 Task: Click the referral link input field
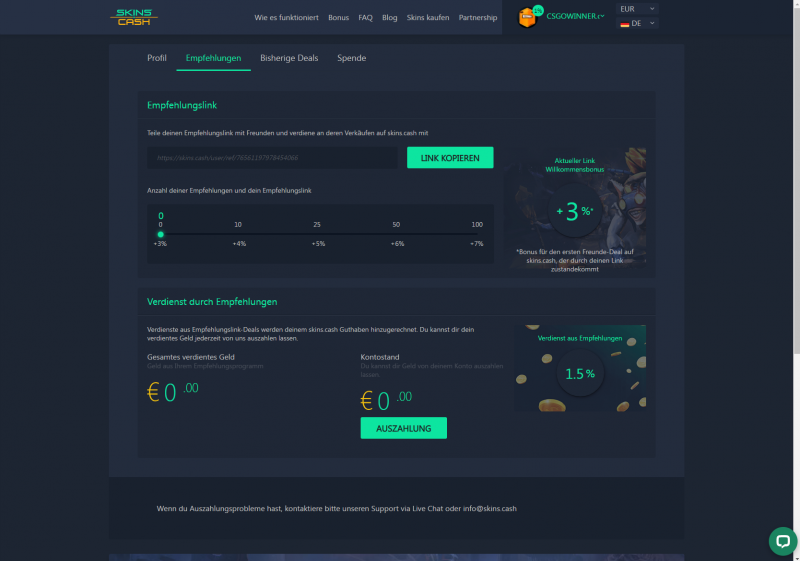[x=272, y=158]
